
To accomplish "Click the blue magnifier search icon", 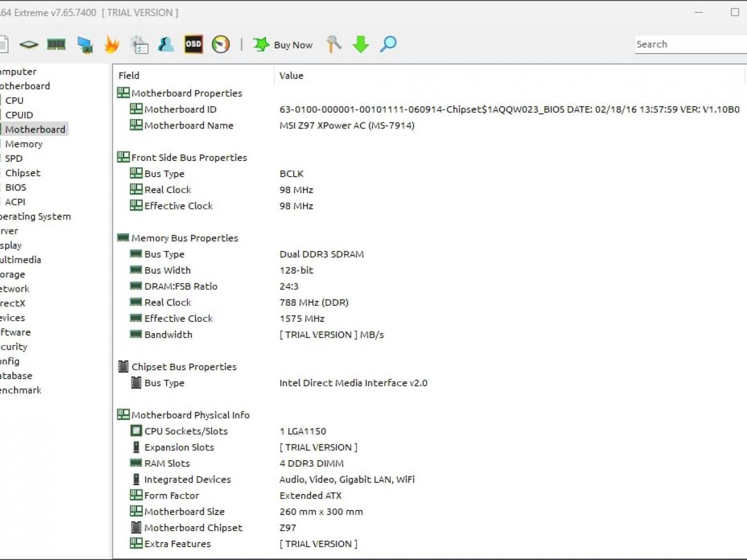I will tap(388, 44).
